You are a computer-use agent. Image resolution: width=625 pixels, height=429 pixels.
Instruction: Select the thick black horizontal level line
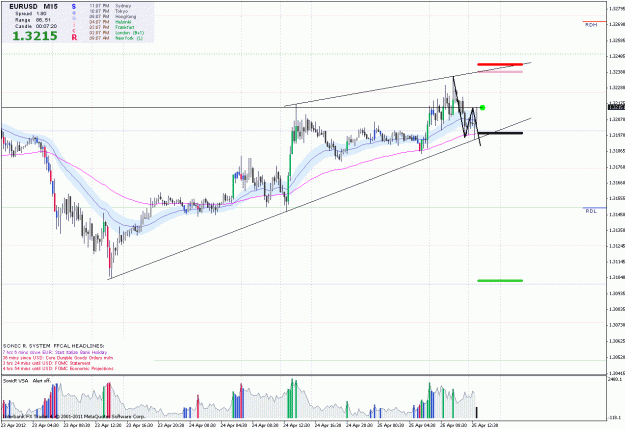(x=500, y=133)
